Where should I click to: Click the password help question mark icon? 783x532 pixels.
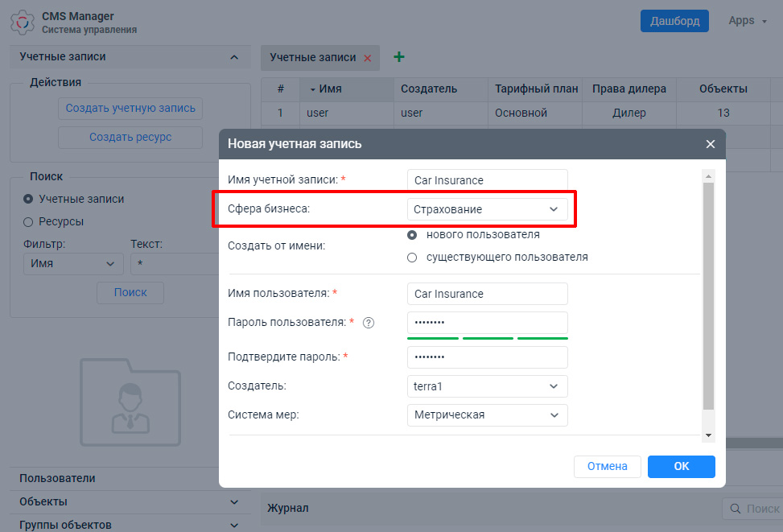tap(369, 323)
